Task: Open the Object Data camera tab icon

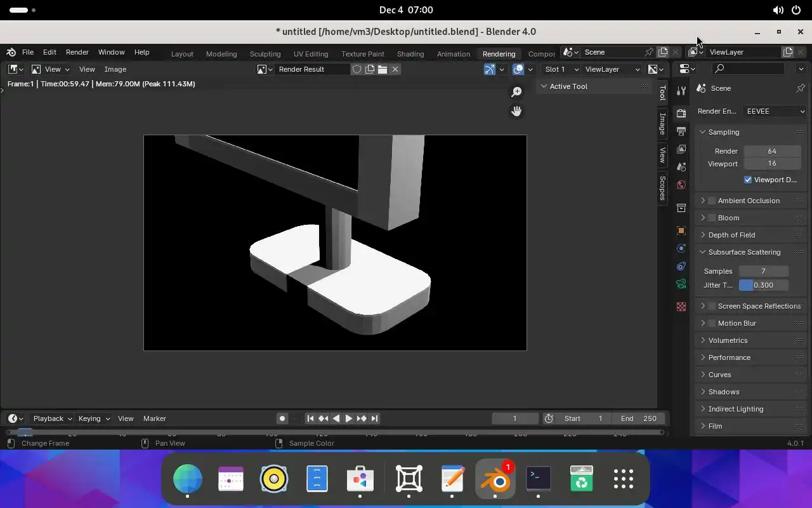Action: point(681,284)
